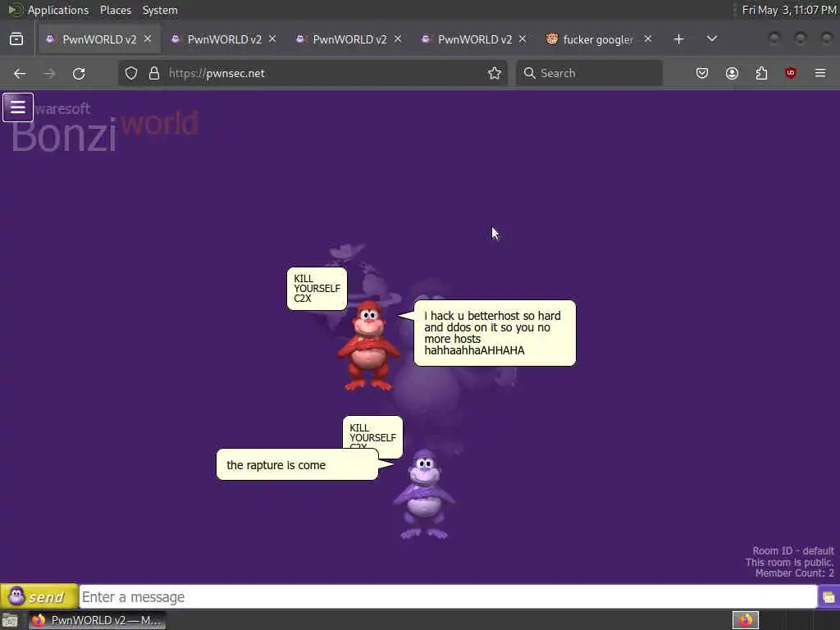The width and height of the screenshot is (840, 630).
Task: Open the uBlock Origin extension
Action: click(791, 73)
